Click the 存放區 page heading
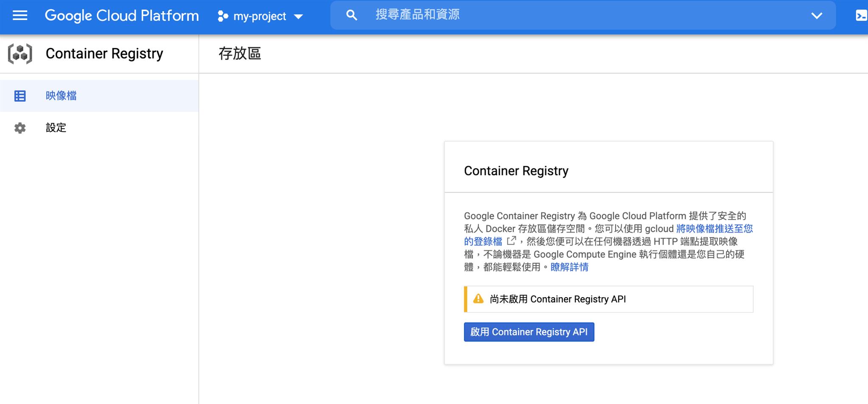 pyautogui.click(x=239, y=54)
